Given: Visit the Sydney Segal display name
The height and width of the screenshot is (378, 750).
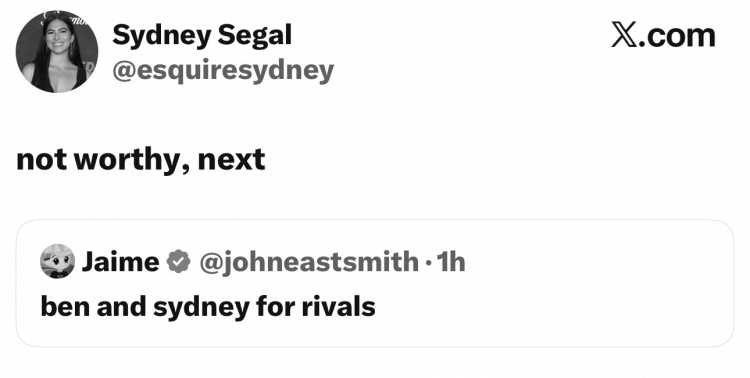Looking at the screenshot, I should point(202,36).
